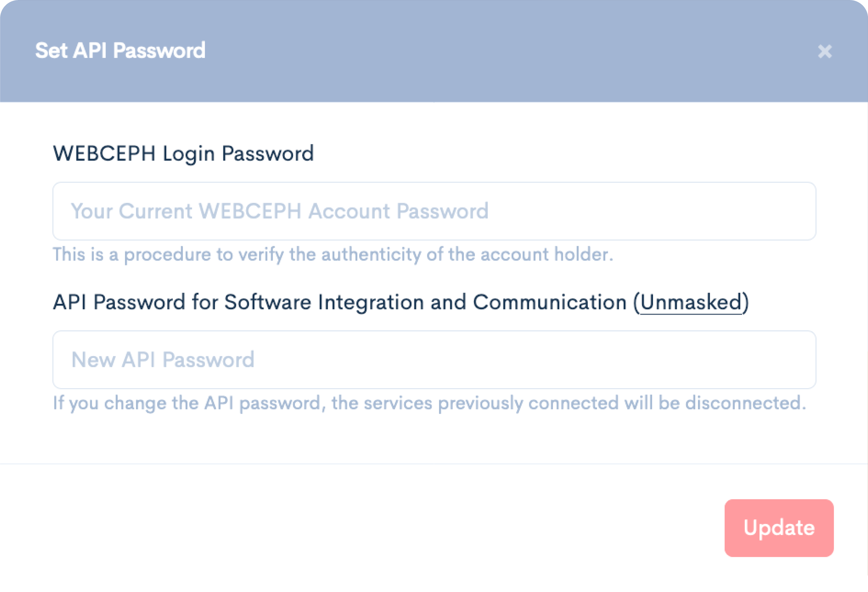868x592 pixels.
Task: Submit the new API password with Update
Action: coord(779,528)
